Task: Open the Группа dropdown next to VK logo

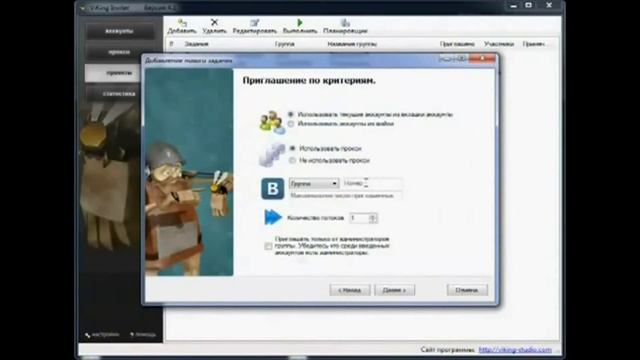Action: pyautogui.click(x=314, y=184)
